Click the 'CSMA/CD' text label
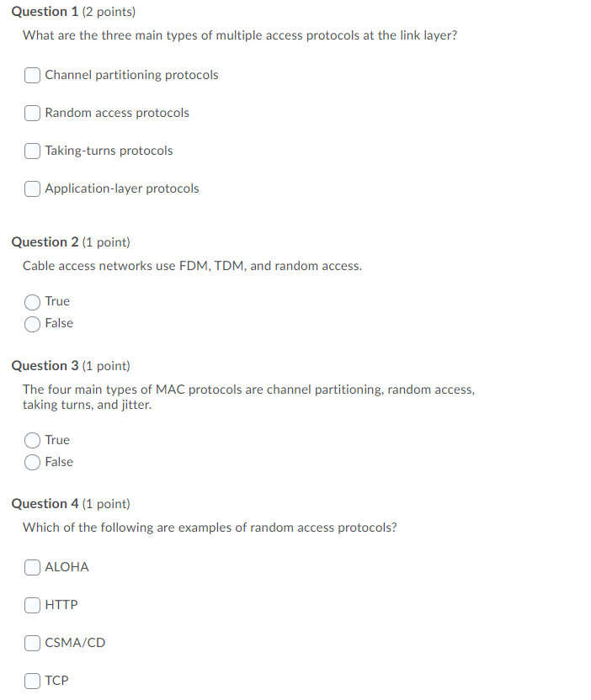Viewport: 591px width, 700px height. [74, 643]
